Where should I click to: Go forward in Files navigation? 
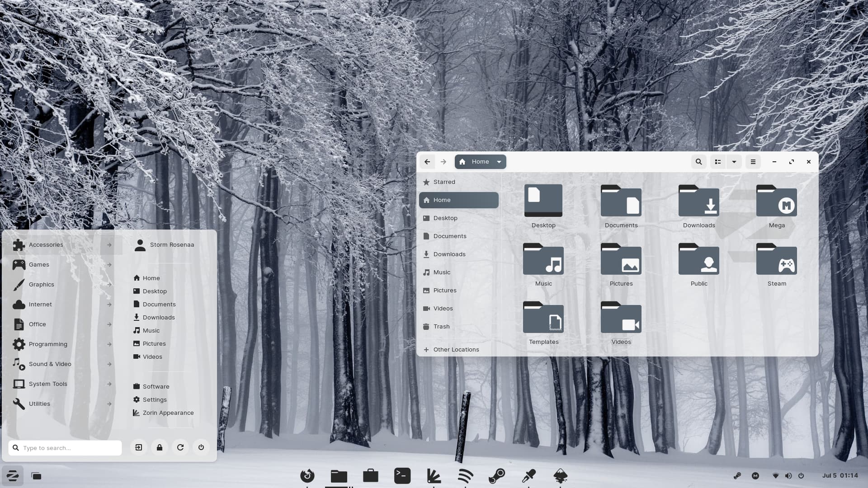[x=443, y=162]
